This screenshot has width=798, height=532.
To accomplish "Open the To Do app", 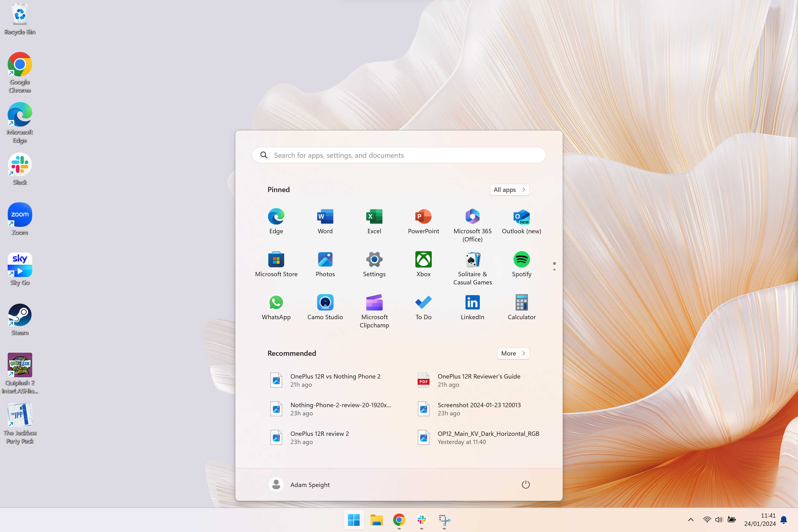I will (x=424, y=307).
